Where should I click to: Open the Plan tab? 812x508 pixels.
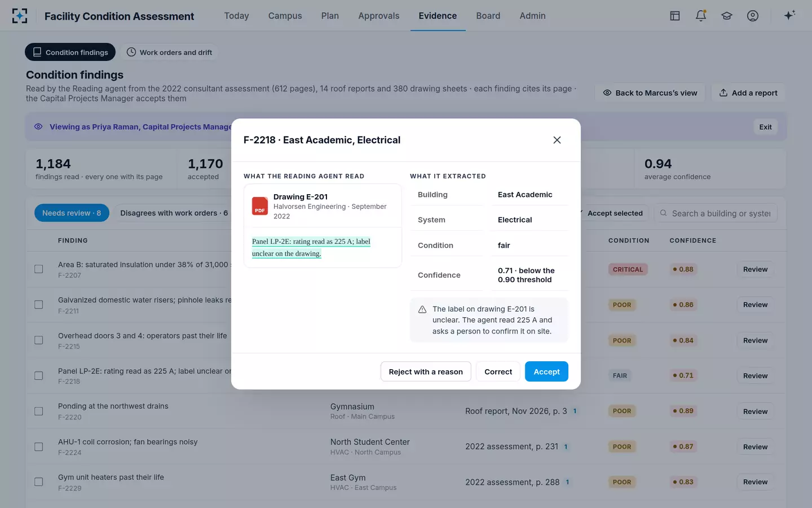tap(330, 16)
